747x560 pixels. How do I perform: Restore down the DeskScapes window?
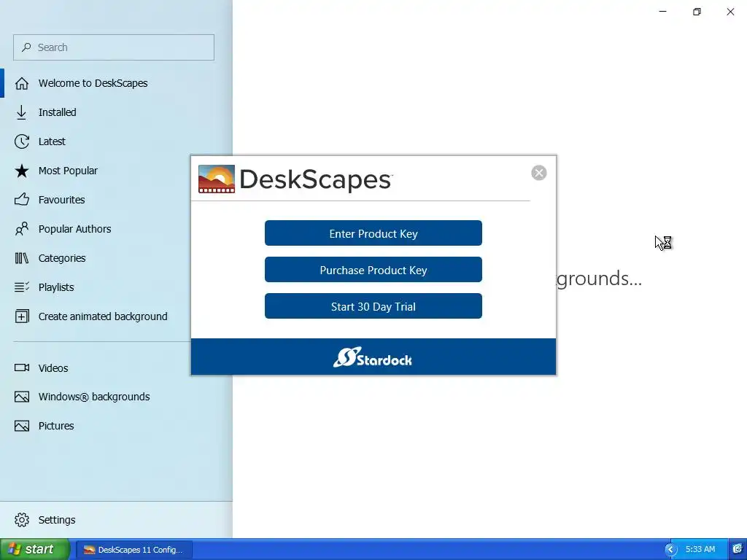pos(697,12)
